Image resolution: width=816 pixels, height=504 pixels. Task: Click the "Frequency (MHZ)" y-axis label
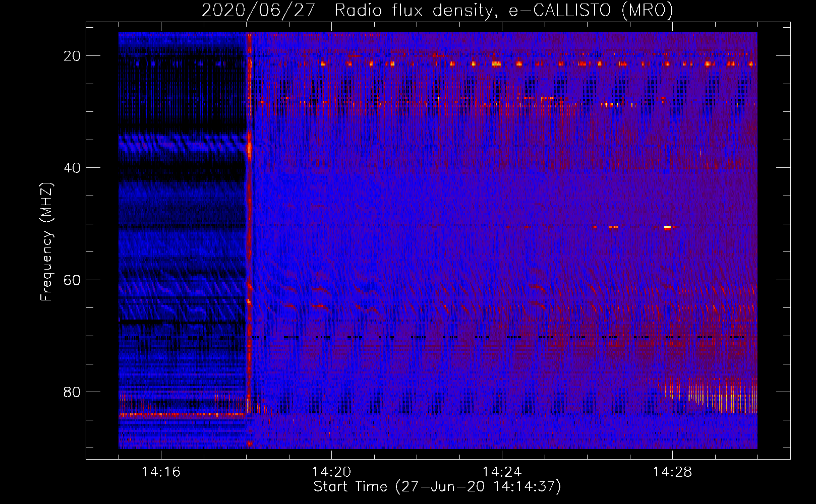click(x=46, y=241)
